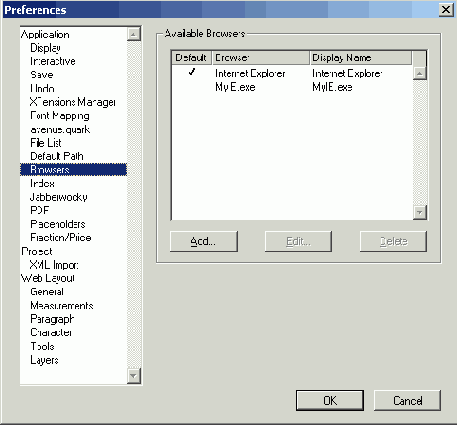
Task: Select Measurements under Web Layout
Action: click(62, 305)
